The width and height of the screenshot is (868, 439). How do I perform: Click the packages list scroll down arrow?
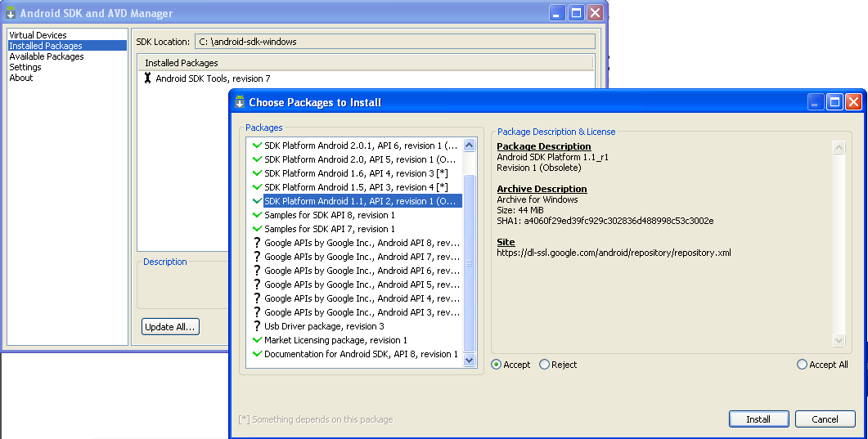[470, 360]
